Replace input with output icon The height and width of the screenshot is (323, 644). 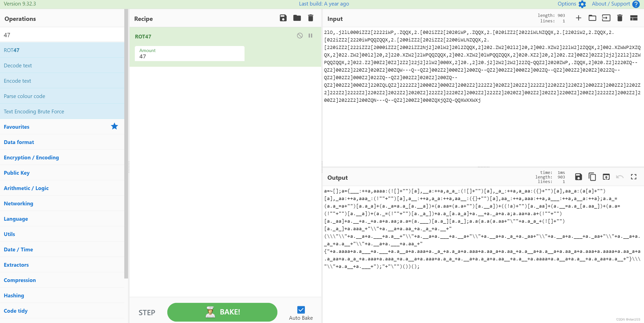606,177
